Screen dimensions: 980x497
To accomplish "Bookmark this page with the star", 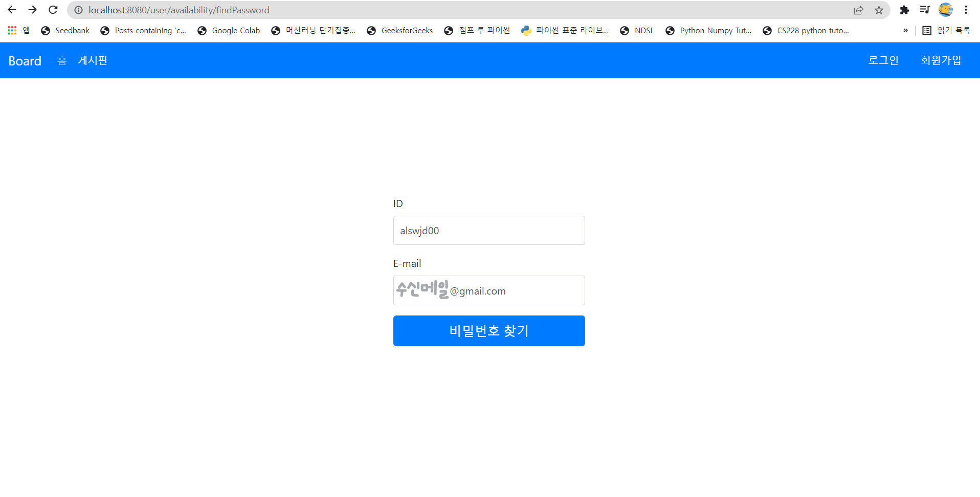I will (x=879, y=10).
